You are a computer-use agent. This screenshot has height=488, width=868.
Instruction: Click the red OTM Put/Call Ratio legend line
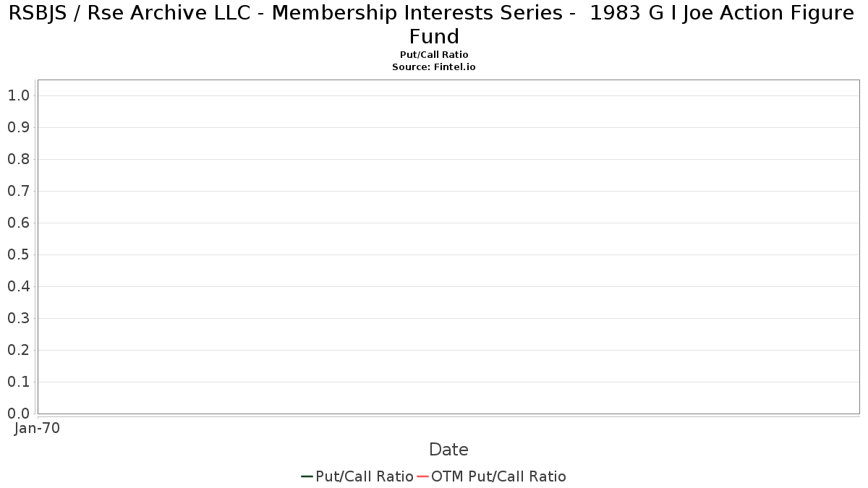point(422,476)
